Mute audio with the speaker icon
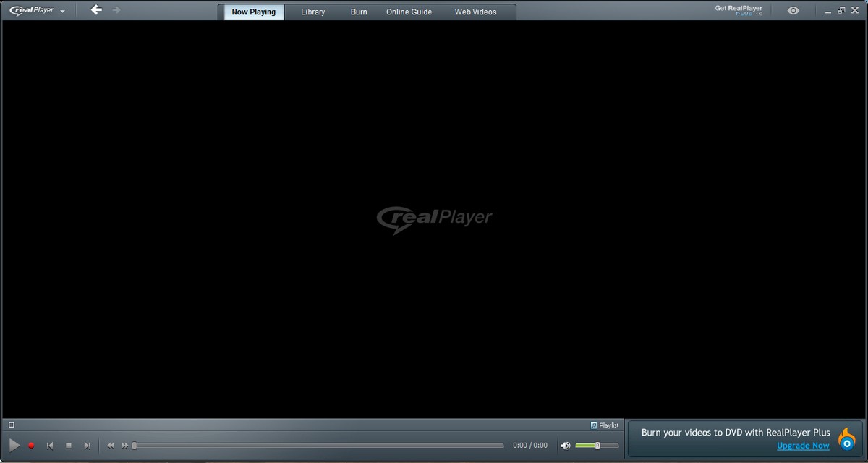Viewport: 868px width, 463px height. pyautogui.click(x=565, y=446)
